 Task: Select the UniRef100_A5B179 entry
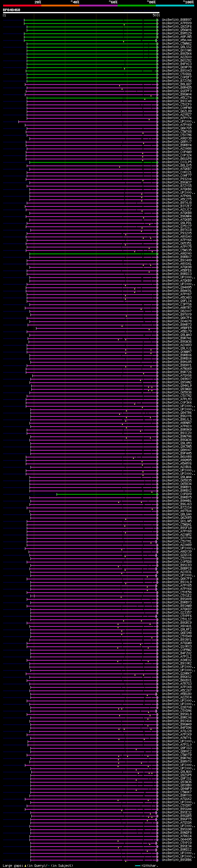177,332
